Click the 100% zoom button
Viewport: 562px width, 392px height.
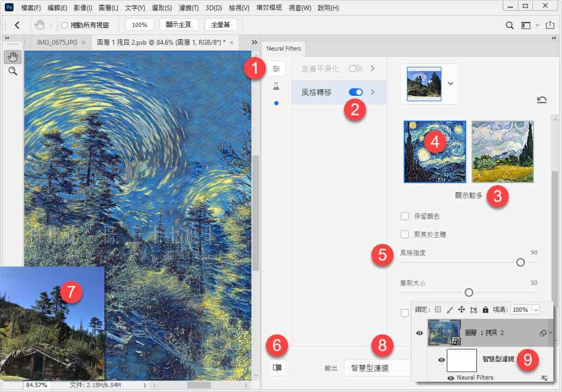click(139, 25)
